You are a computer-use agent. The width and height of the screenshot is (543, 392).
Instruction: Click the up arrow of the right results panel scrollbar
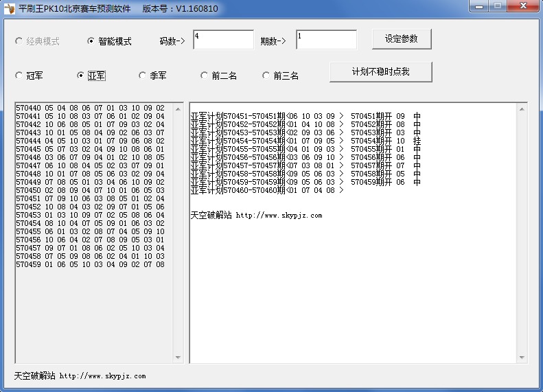(x=522, y=108)
